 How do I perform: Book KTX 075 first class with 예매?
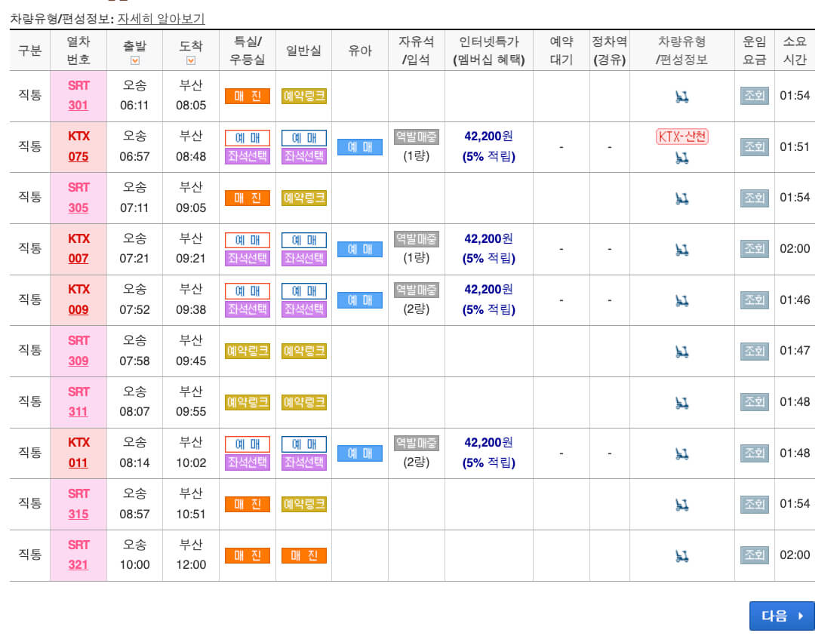(x=248, y=138)
